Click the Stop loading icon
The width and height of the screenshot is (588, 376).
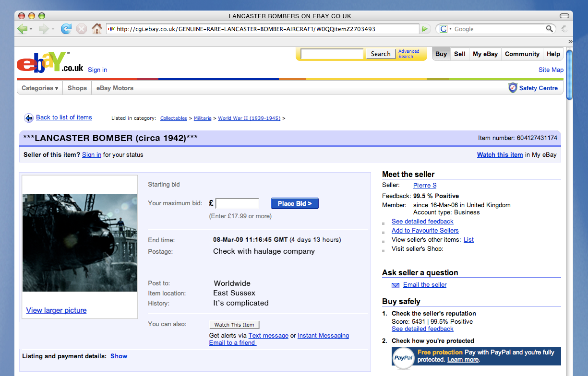coord(82,29)
